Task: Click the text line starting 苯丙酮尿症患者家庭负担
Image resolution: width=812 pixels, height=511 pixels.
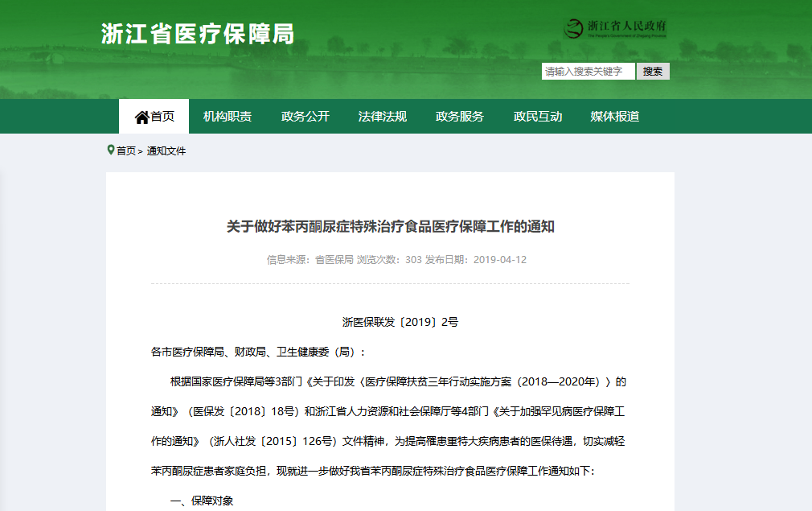Action: 373,471
